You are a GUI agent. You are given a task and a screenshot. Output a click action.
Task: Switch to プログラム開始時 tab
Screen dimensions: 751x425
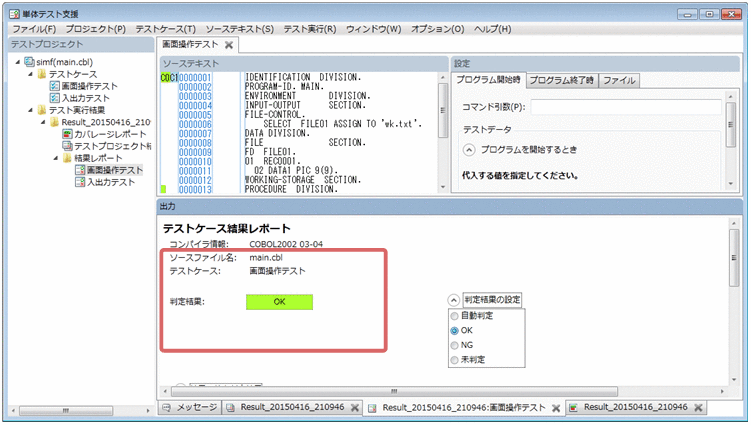point(489,80)
